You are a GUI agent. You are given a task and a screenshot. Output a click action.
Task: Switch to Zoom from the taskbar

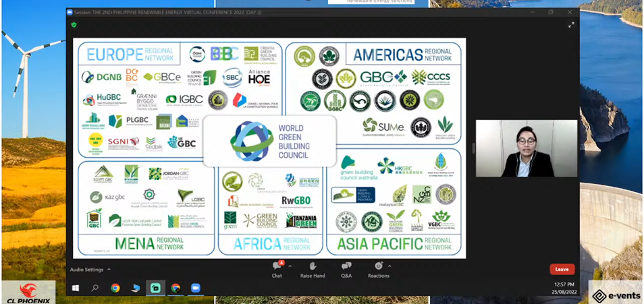point(196,288)
